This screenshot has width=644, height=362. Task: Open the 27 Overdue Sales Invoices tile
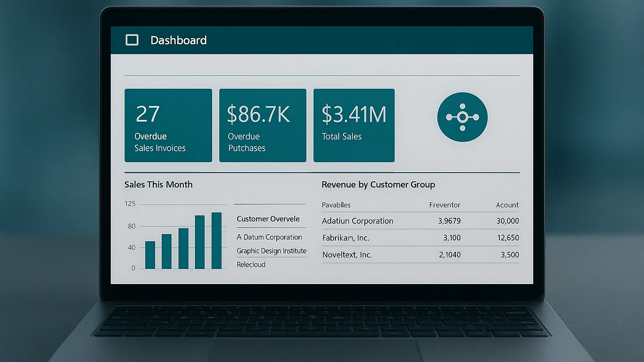[168, 125]
